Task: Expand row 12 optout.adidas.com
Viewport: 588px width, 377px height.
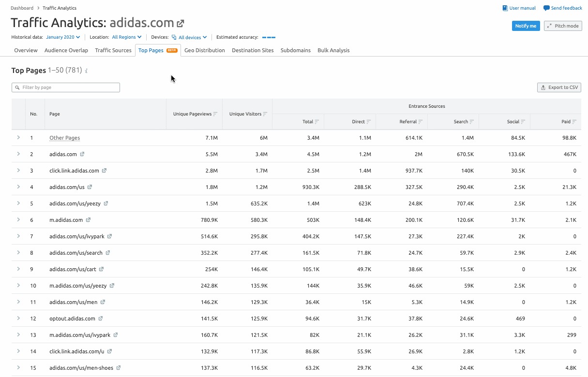Action: coord(18,319)
